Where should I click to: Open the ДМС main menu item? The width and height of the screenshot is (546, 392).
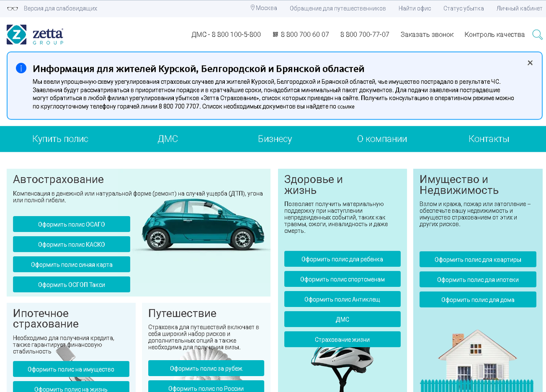[x=168, y=139]
